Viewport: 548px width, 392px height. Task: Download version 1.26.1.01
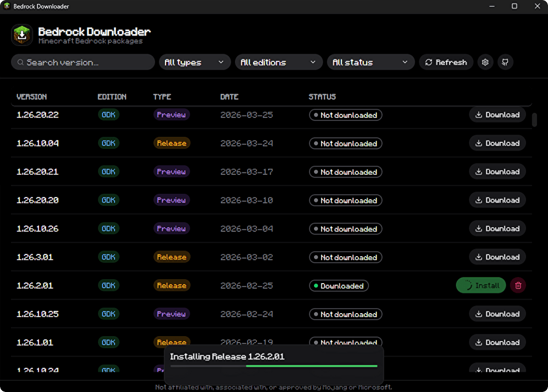click(x=498, y=342)
